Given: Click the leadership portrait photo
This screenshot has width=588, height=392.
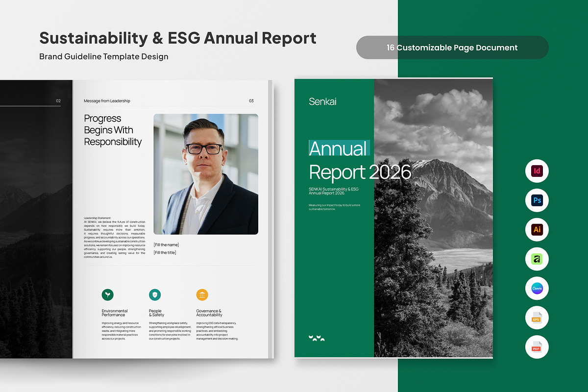Looking at the screenshot, I should [x=206, y=174].
